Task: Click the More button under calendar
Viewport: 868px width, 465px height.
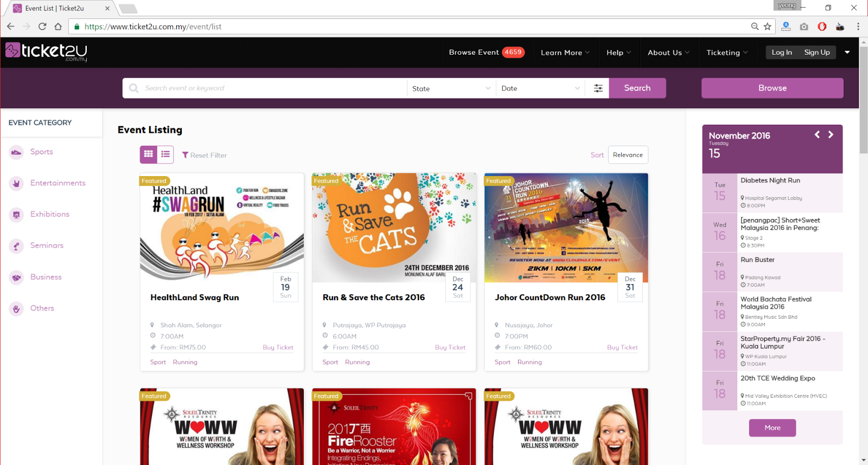Action: coord(773,428)
